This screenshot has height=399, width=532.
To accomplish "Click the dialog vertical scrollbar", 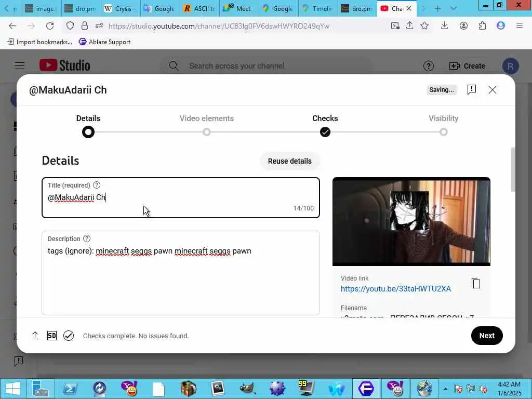I will [x=513, y=170].
